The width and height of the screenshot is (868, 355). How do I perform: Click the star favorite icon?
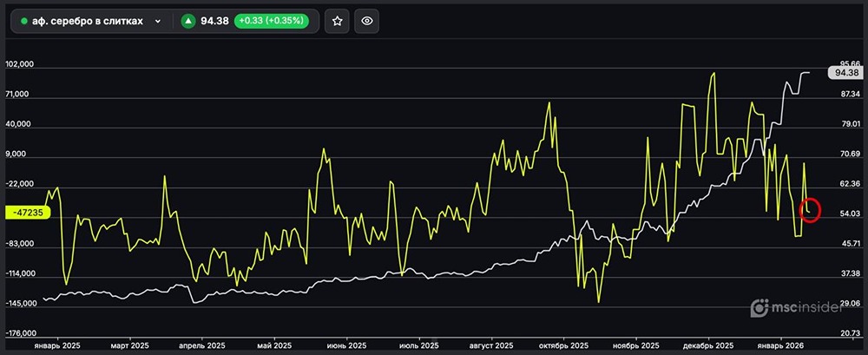coord(338,21)
